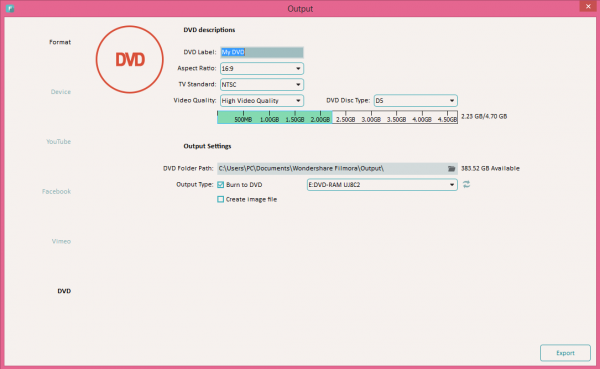Click the DVD descriptions heading
This screenshot has width=600, height=369.
click(209, 30)
